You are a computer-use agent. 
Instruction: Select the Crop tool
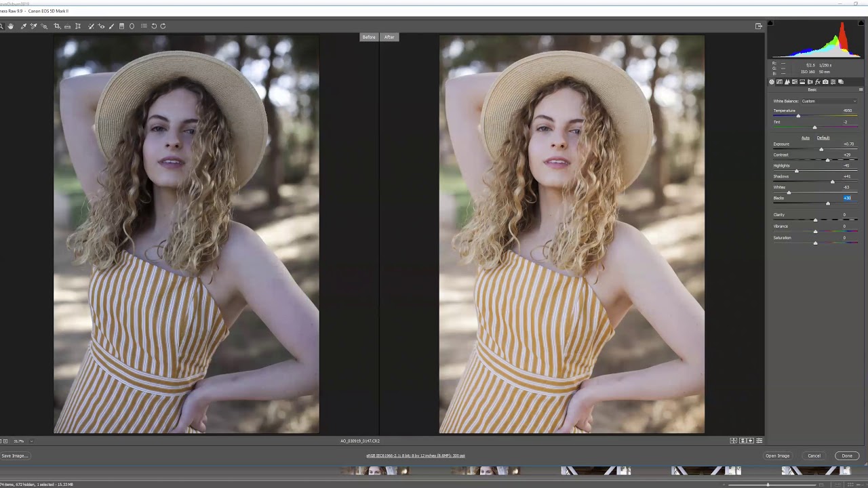[x=57, y=26]
